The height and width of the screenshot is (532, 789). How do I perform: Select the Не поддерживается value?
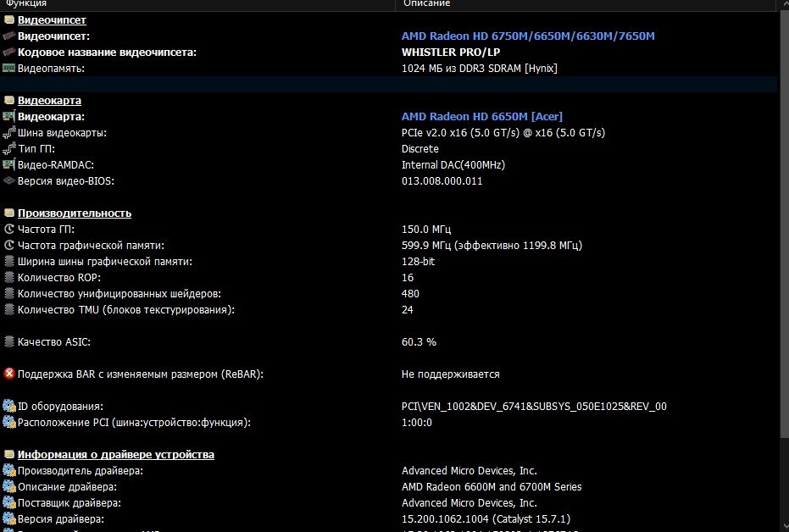point(450,374)
